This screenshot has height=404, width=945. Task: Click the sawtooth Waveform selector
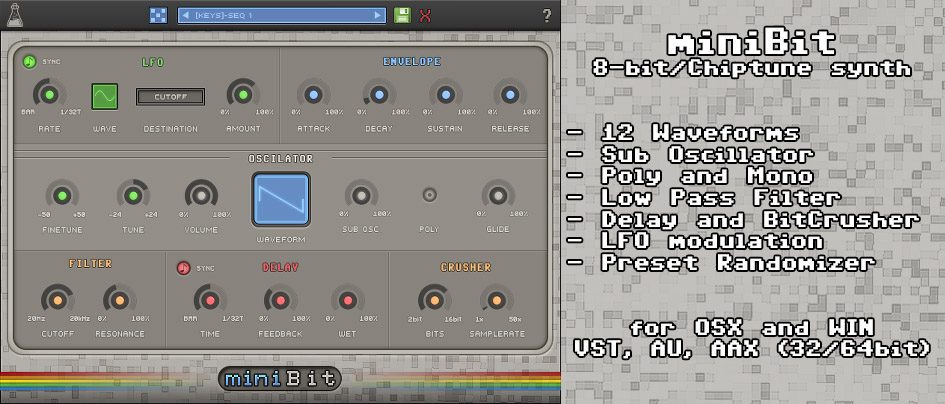point(281,200)
